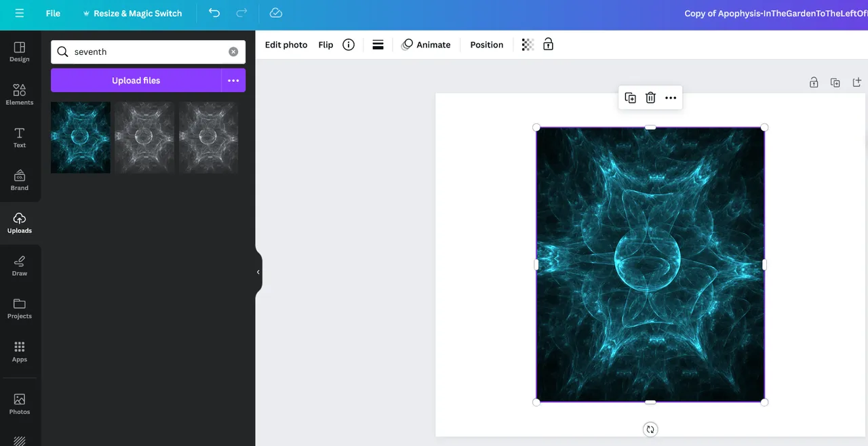Click the Animate button
Viewport: 868px width, 446px height.
click(x=426, y=45)
